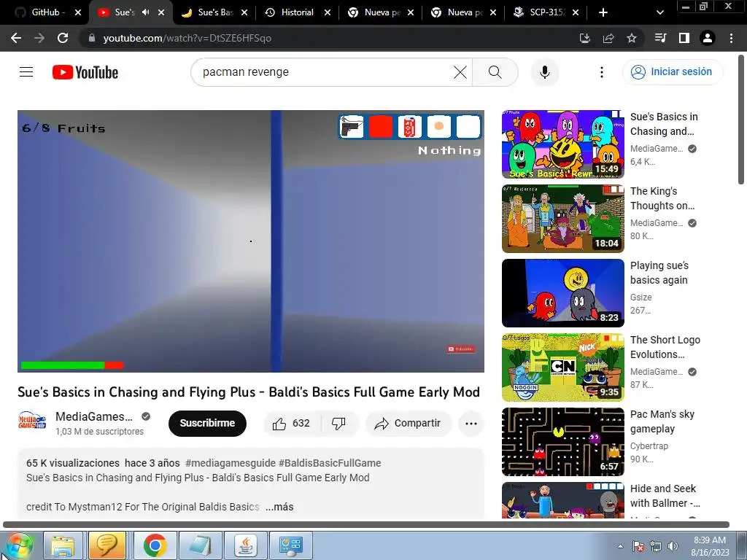Open the #BaldisBasicFullGame hashtag link
747x560 pixels.
[x=330, y=463]
